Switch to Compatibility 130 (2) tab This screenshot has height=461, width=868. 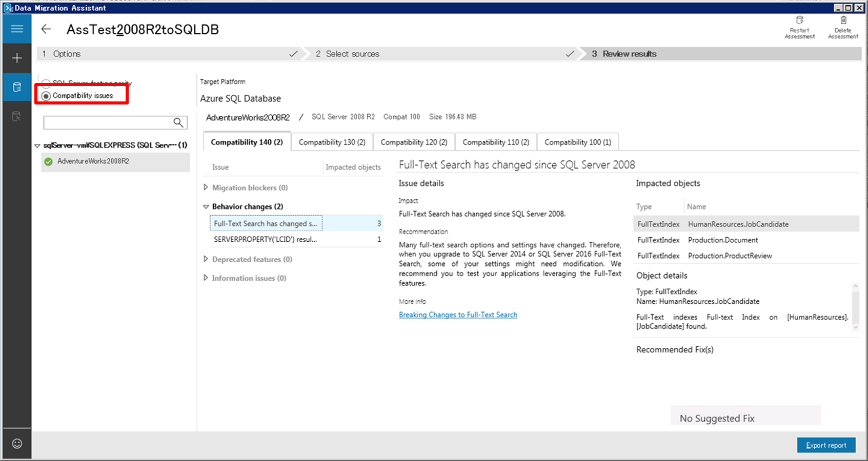tap(332, 142)
